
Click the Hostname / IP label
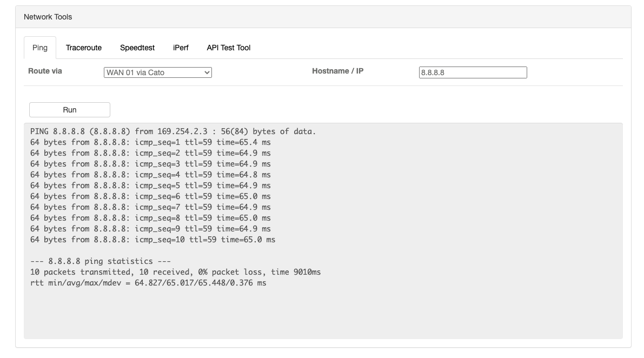click(337, 71)
